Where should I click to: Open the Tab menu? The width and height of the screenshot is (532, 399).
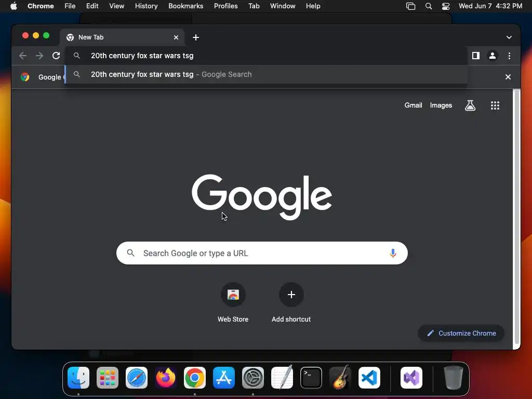(254, 6)
